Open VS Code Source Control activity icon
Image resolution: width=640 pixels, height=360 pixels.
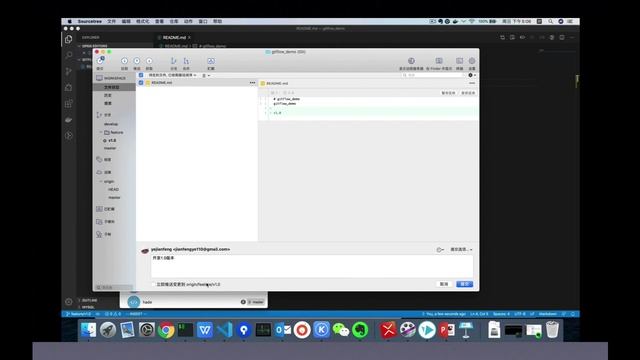69,71
